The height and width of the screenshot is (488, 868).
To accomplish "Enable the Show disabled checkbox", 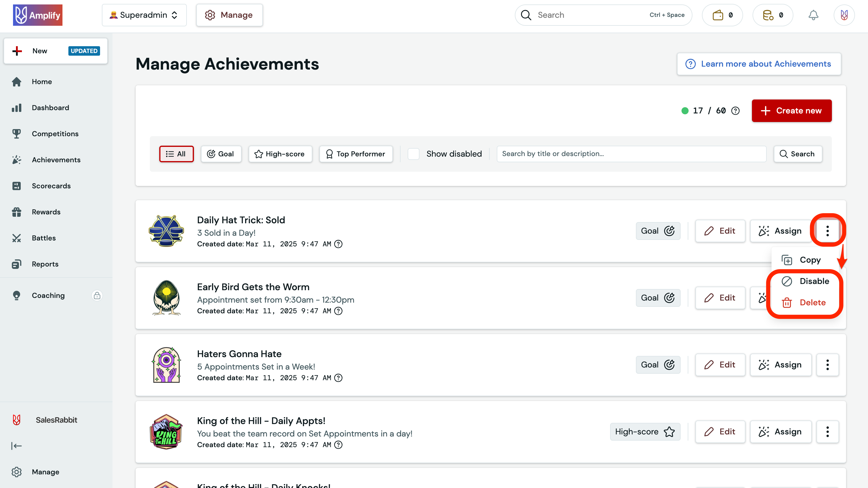I will point(414,154).
